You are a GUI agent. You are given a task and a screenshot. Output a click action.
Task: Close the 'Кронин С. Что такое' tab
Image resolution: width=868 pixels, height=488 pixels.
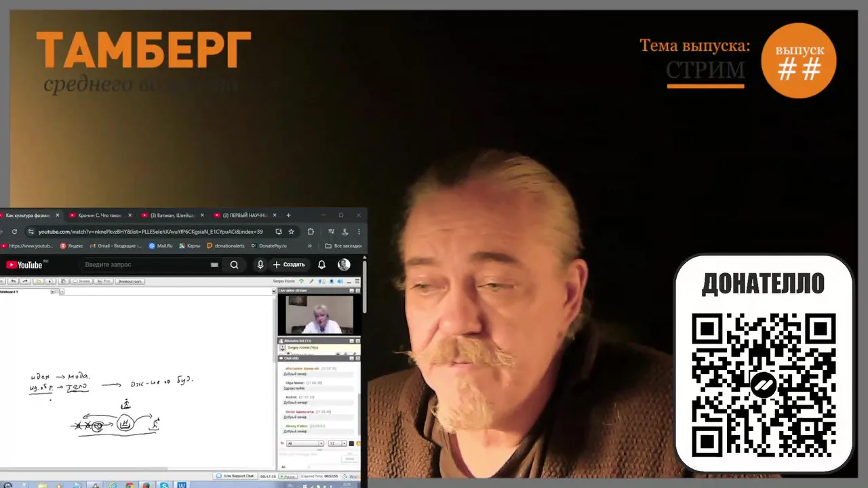pyautogui.click(x=130, y=215)
